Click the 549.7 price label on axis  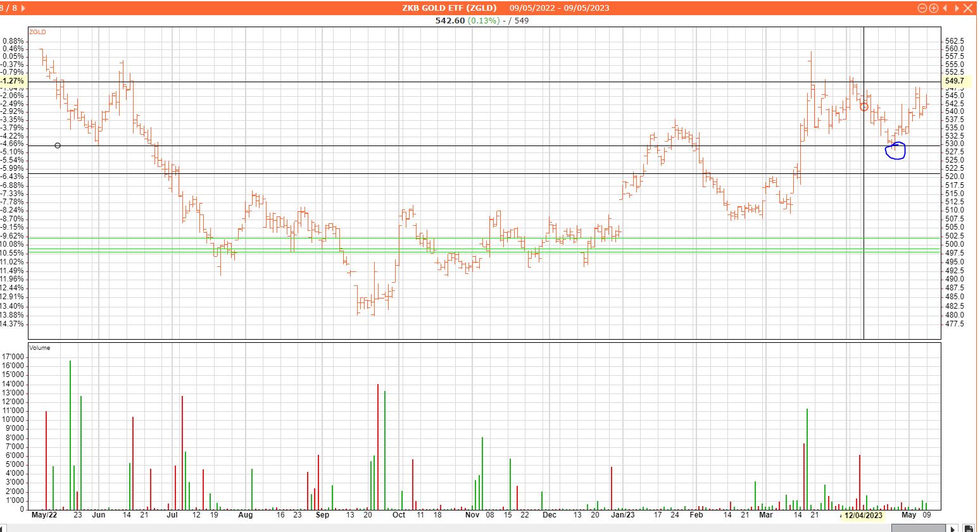(954, 81)
